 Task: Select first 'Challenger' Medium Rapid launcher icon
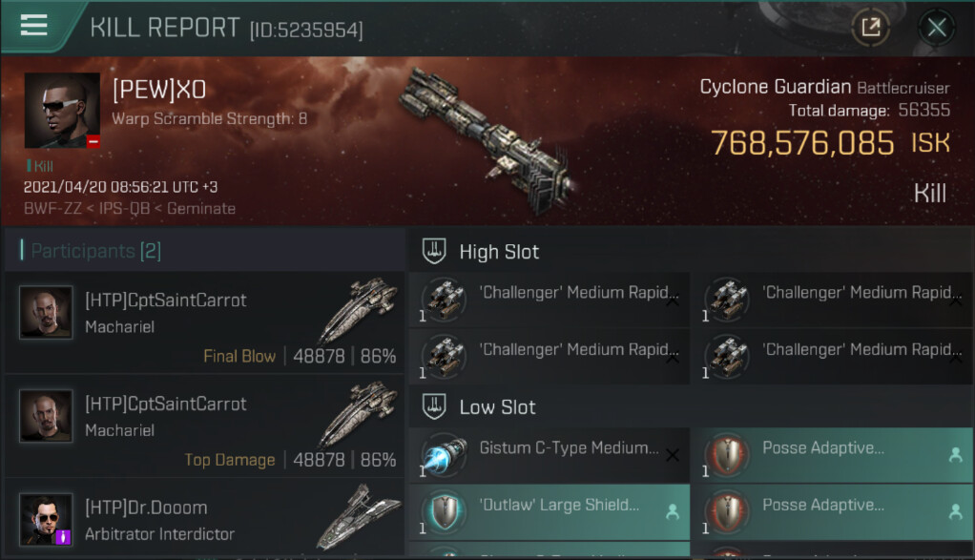[x=444, y=300]
